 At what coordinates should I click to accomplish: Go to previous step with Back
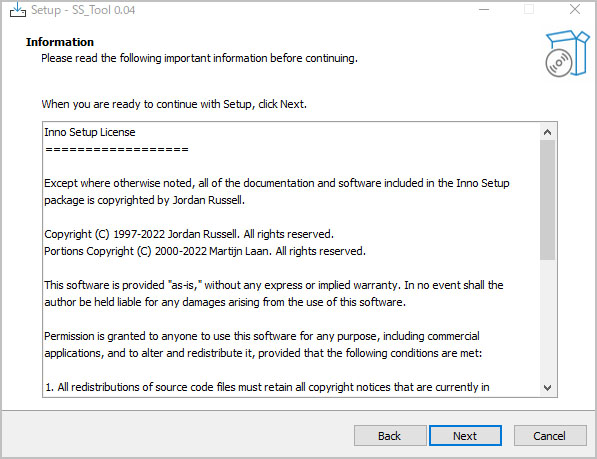[x=390, y=436]
